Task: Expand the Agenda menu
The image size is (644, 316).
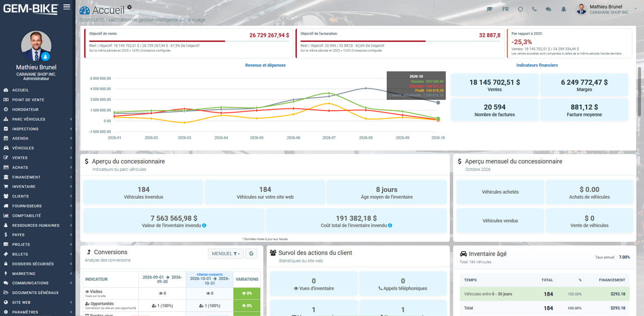Action: point(38,138)
